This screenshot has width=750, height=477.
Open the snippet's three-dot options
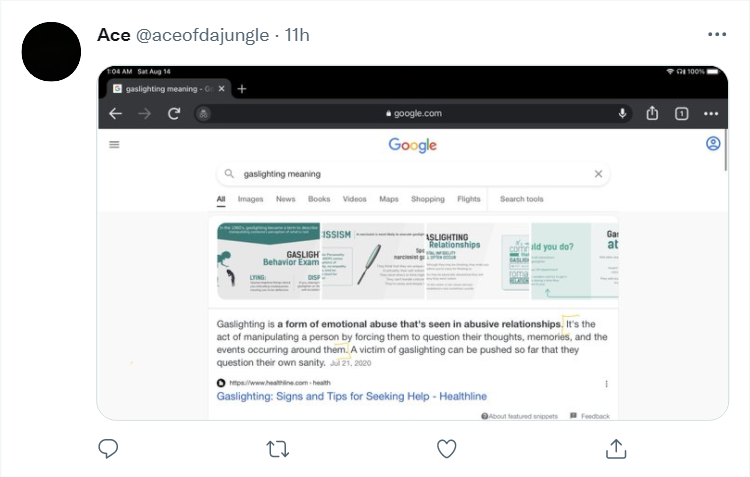click(607, 384)
